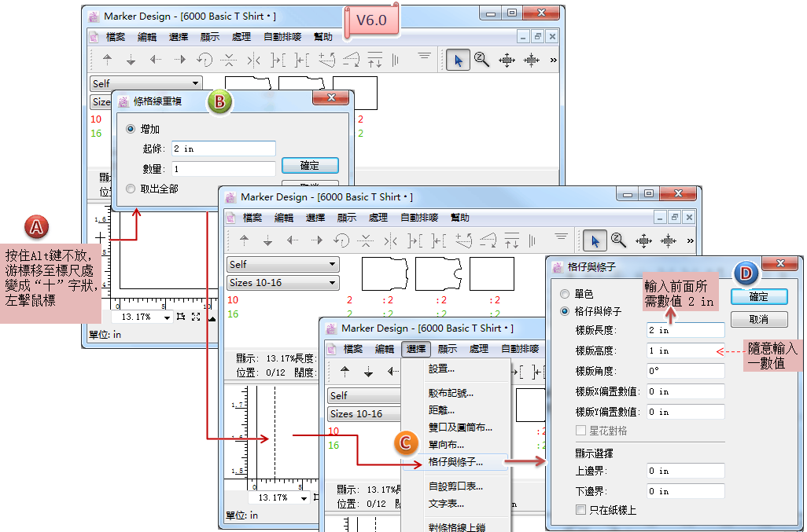Click 確定 in the 格仔與條子 dialog
Screen dimensions: 807x532
[758, 297]
